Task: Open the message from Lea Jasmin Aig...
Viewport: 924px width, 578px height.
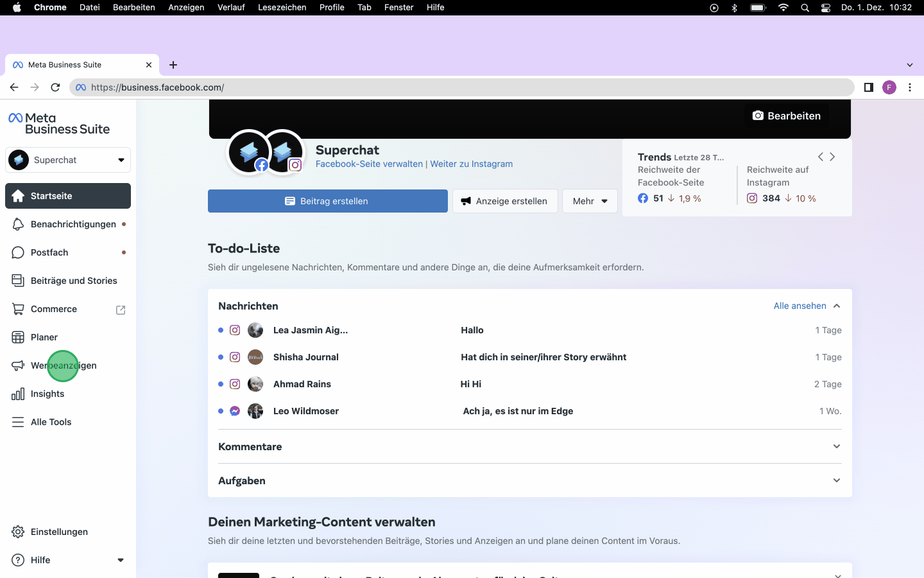Action: point(530,330)
